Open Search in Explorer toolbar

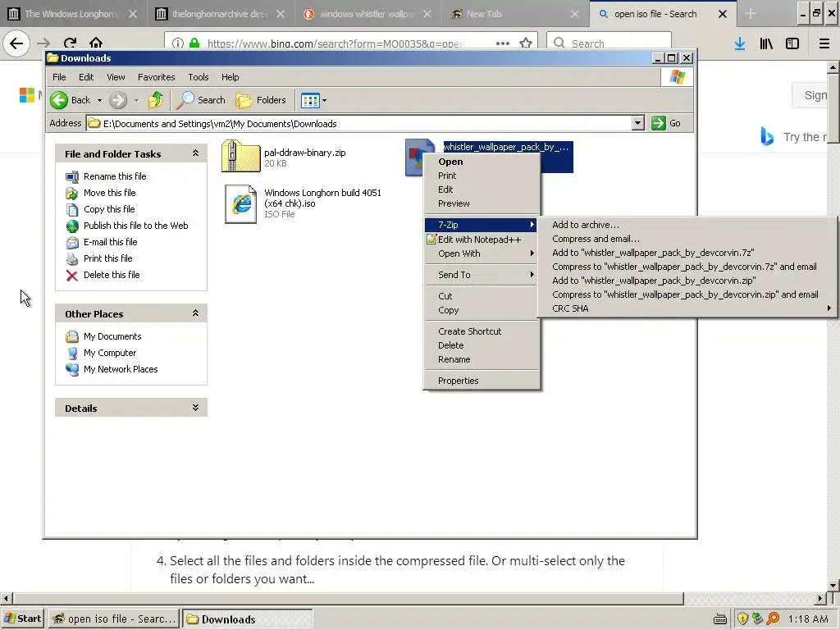coord(202,100)
